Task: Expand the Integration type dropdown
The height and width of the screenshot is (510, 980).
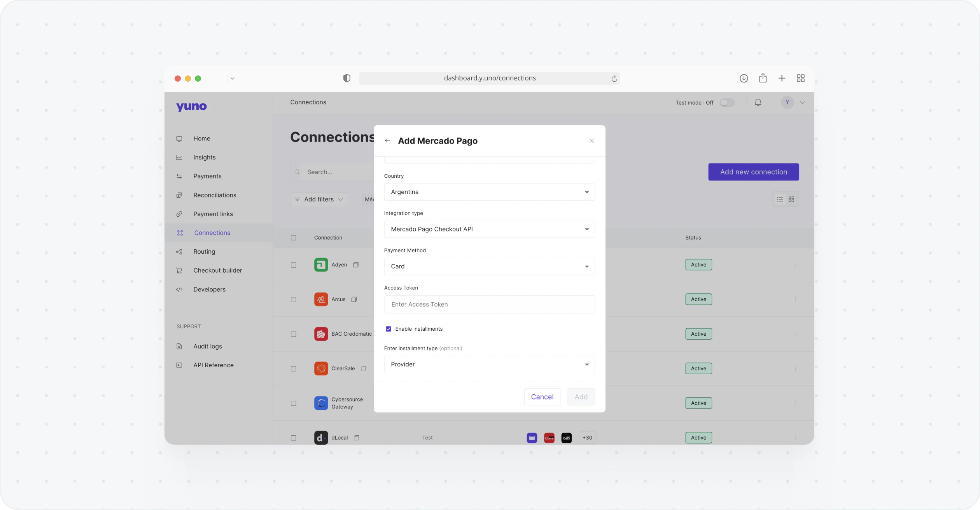Action: [489, 229]
